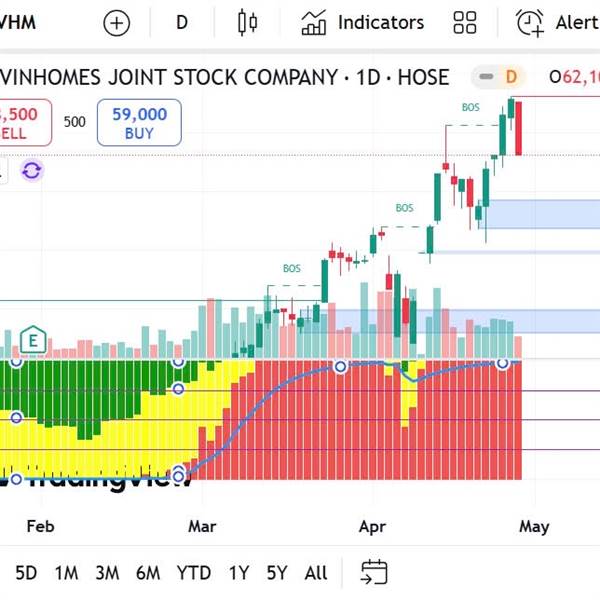
Task: Click the 59,000 BUY button
Action: pos(139,123)
